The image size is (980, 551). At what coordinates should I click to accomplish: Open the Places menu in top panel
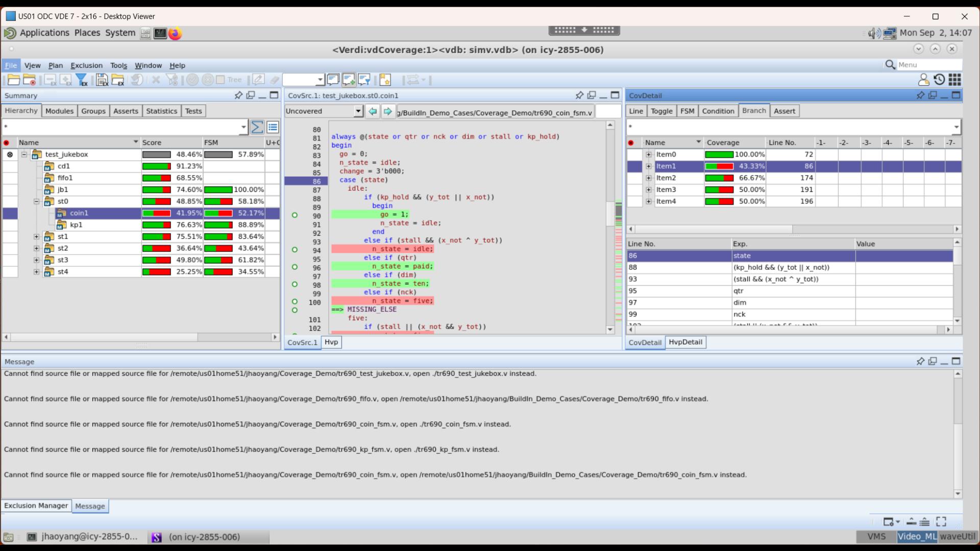(x=87, y=33)
